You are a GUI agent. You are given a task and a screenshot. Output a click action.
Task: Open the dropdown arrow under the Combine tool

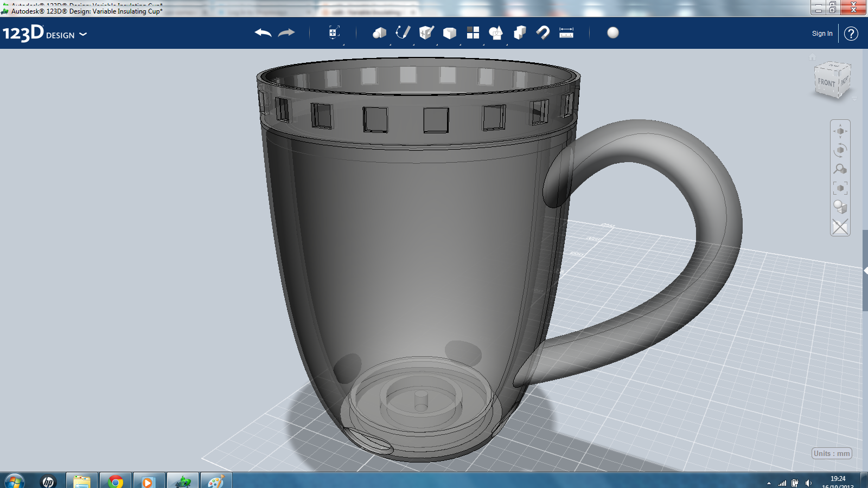pyautogui.click(x=507, y=44)
